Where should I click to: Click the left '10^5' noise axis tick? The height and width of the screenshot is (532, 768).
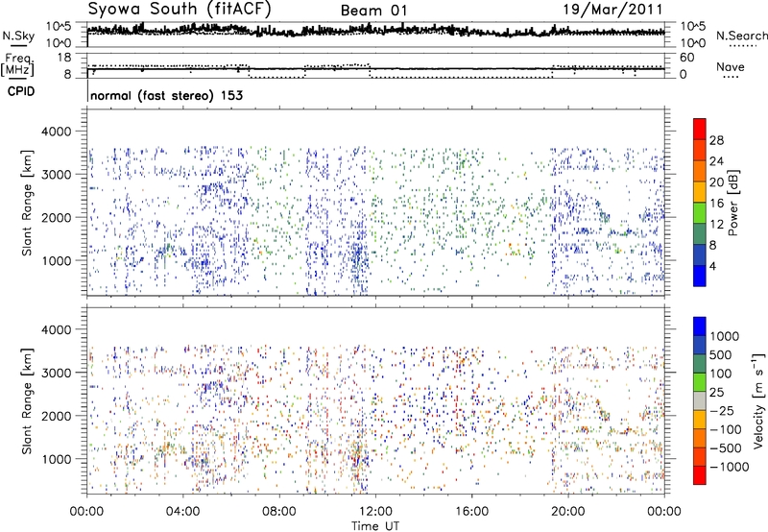(59, 26)
